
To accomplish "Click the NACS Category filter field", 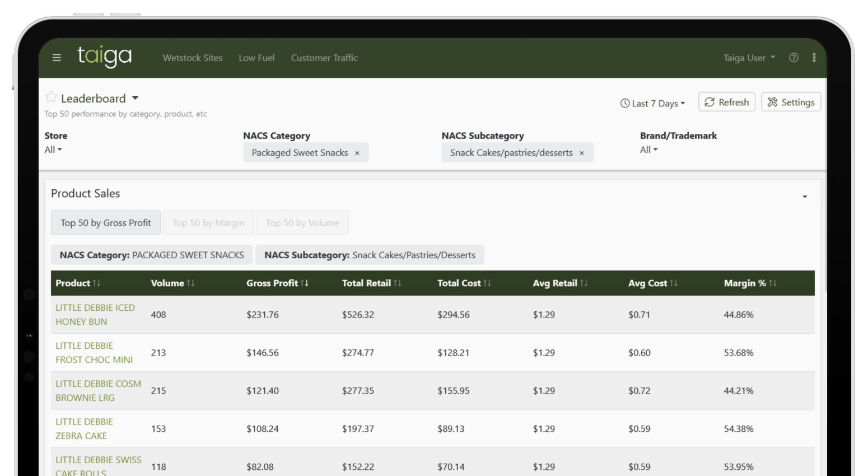I will click(x=306, y=153).
